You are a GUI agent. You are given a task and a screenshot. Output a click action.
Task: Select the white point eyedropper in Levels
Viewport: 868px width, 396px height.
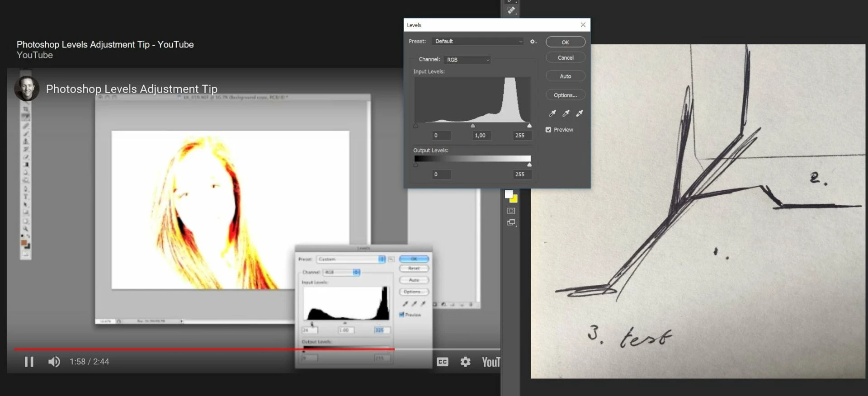click(580, 113)
